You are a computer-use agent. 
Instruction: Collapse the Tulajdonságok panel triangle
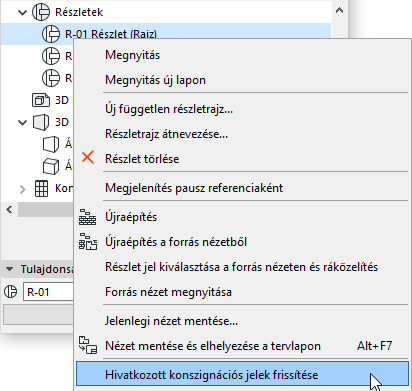click(10, 269)
